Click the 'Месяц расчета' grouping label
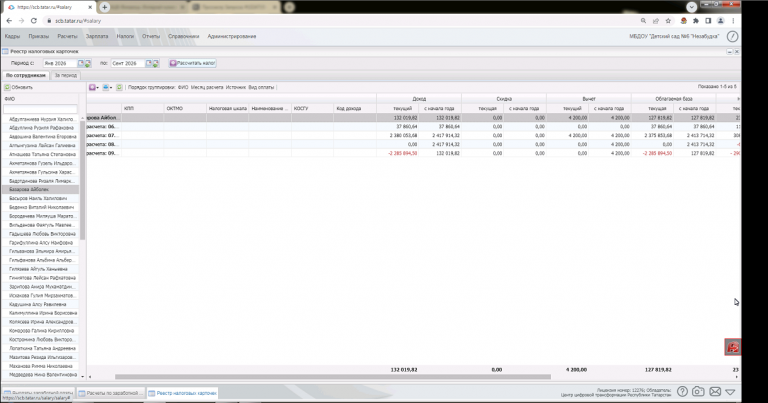768x403 pixels. point(207,87)
